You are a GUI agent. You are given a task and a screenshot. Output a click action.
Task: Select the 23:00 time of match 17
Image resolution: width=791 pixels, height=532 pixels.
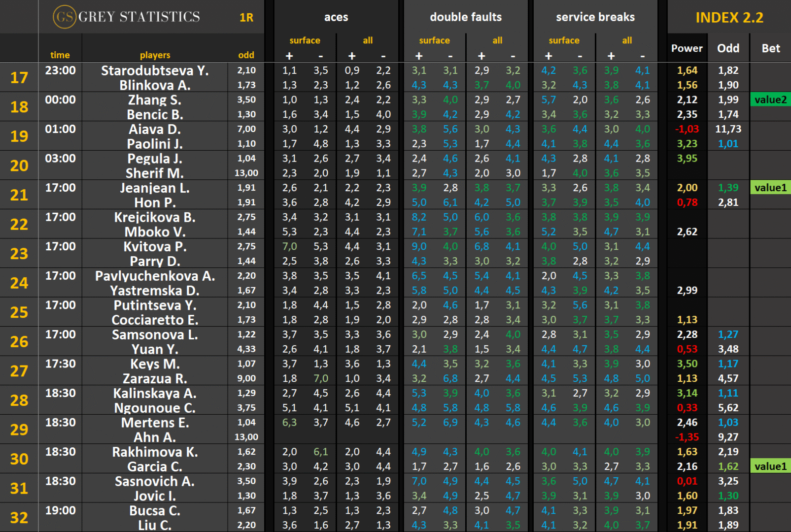60,70
